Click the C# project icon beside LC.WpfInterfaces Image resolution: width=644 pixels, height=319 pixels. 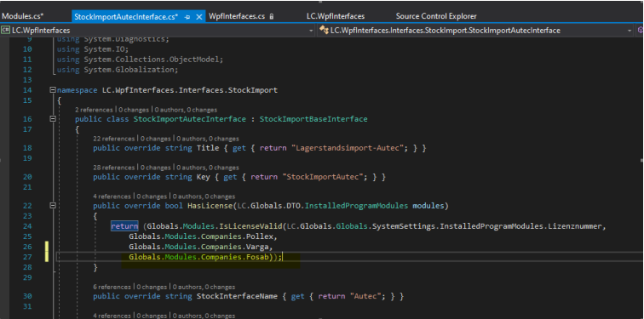6,31
